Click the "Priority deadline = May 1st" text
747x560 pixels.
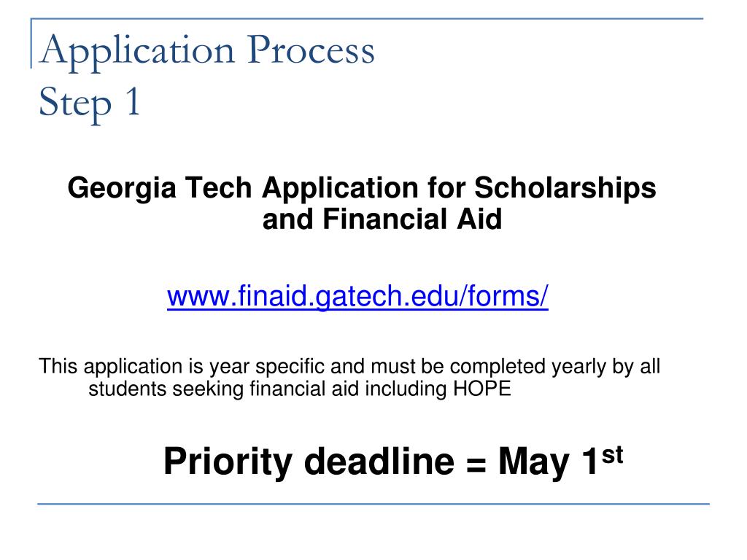click(393, 462)
